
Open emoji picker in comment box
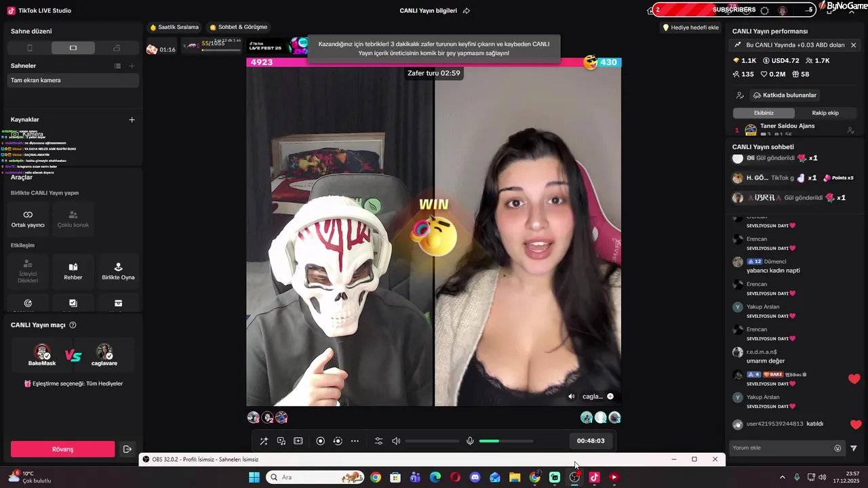tap(837, 448)
